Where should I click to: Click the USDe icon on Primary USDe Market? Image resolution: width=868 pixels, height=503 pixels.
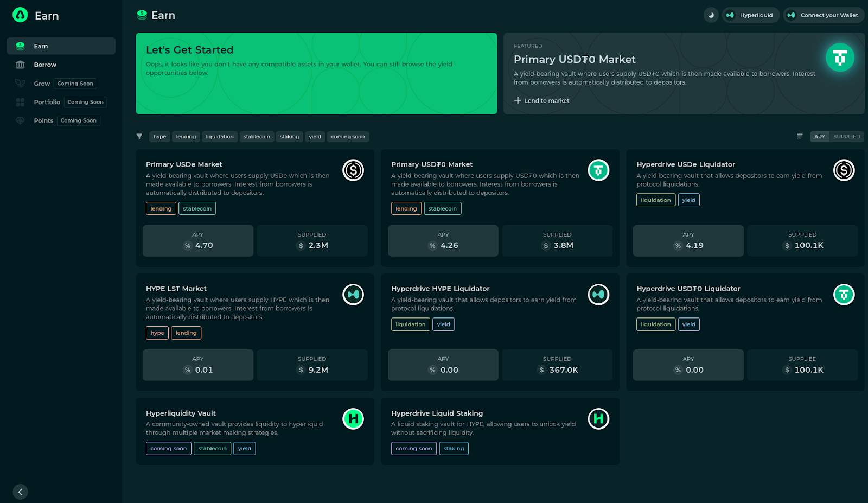click(x=353, y=170)
